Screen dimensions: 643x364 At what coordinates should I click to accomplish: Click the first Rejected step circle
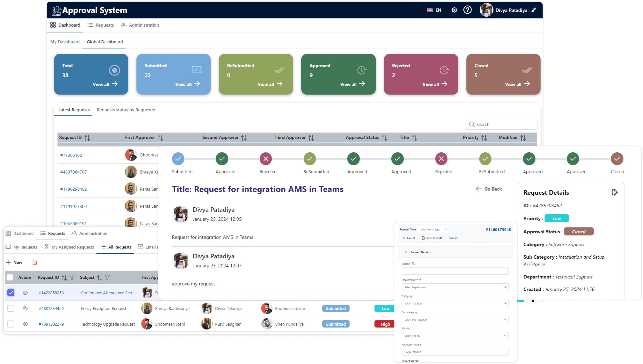(x=266, y=159)
